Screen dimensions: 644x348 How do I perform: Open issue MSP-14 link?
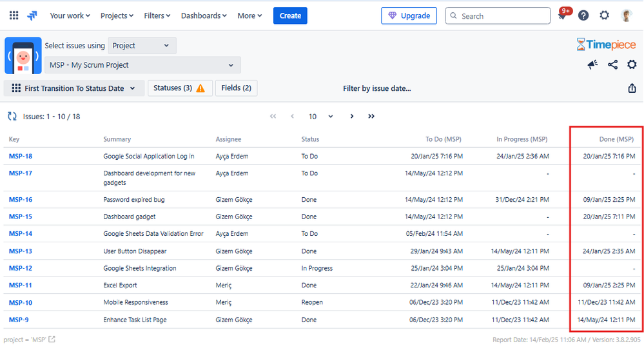tap(21, 233)
